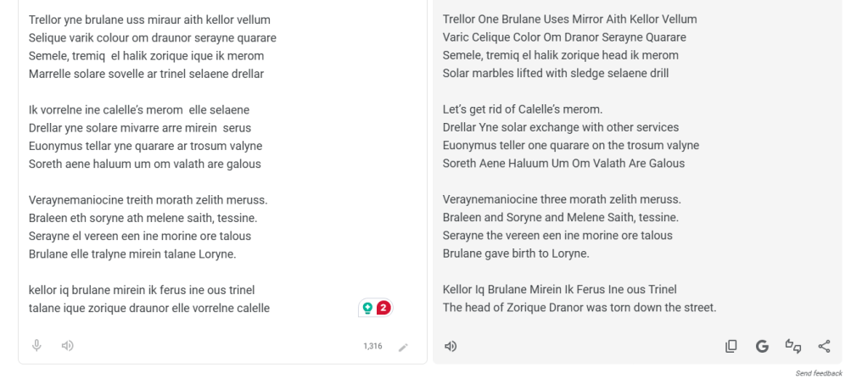The width and height of the screenshot is (868, 390).
Task: Search the translation with Google icon
Action: pyautogui.click(x=762, y=346)
